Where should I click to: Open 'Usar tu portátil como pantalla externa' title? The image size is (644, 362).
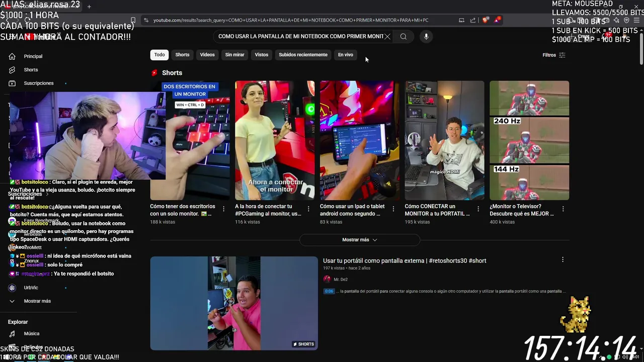click(x=405, y=260)
